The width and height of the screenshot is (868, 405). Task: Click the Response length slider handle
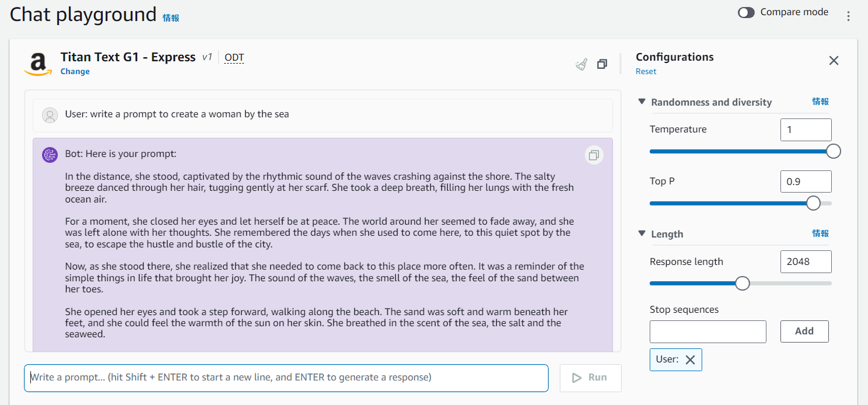[x=742, y=283]
